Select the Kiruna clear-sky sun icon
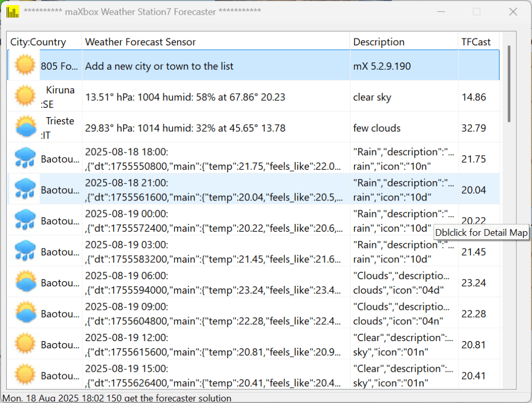Viewport: 532px width, 403px height. (x=24, y=96)
